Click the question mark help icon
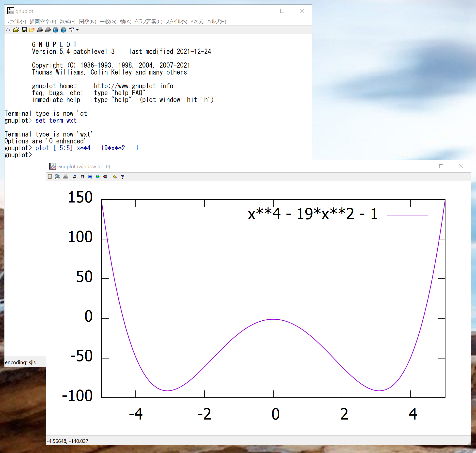The height and width of the screenshot is (453, 476). point(122,177)
